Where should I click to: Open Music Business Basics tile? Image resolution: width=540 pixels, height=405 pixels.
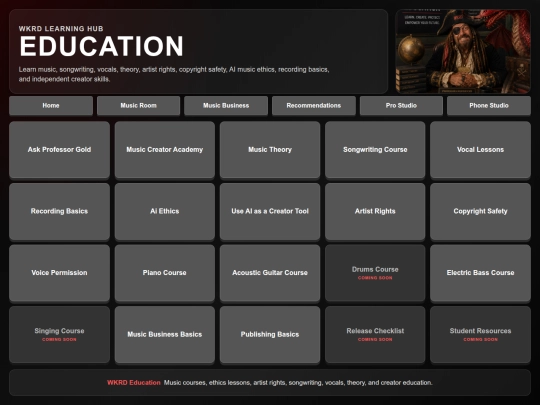click(x=165, y=334)
